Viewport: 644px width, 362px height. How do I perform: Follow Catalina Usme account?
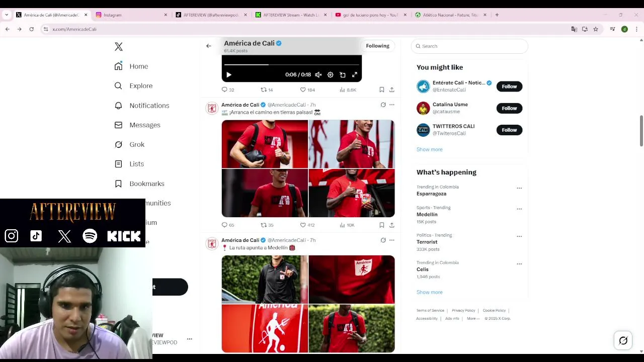(x=509, y=108)
